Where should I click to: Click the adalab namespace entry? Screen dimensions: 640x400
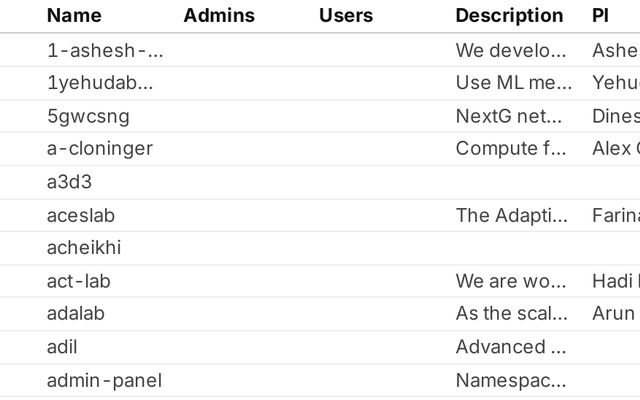click(75, 313)
